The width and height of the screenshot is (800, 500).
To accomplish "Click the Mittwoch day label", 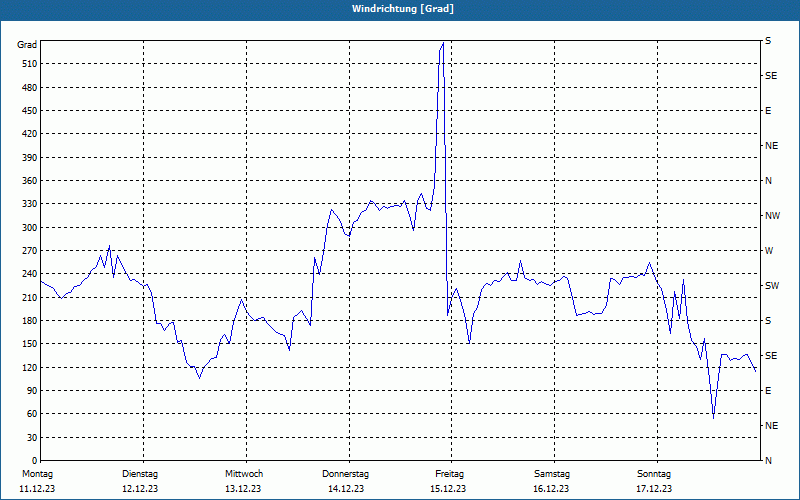I will pyautogui.click(x=244, y=474).
